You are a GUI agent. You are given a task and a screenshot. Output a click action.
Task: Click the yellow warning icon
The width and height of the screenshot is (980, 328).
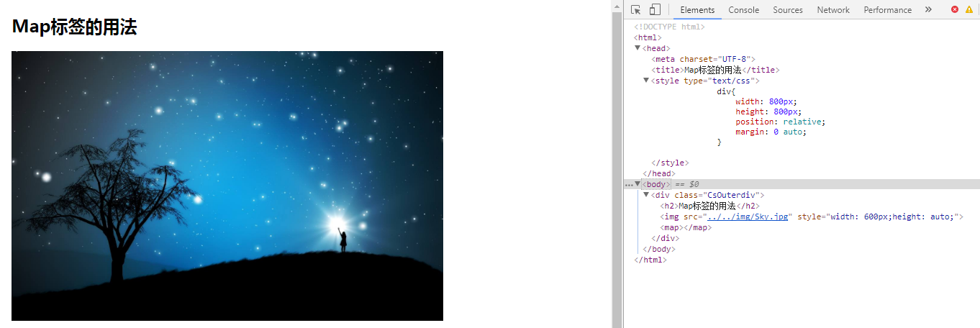[968, 9]
